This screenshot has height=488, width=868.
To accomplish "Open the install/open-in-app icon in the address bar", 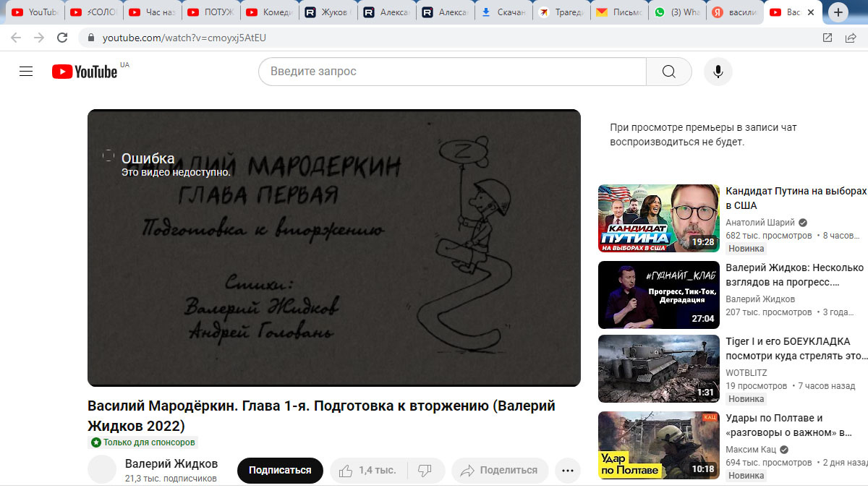I will pos(827,38).
